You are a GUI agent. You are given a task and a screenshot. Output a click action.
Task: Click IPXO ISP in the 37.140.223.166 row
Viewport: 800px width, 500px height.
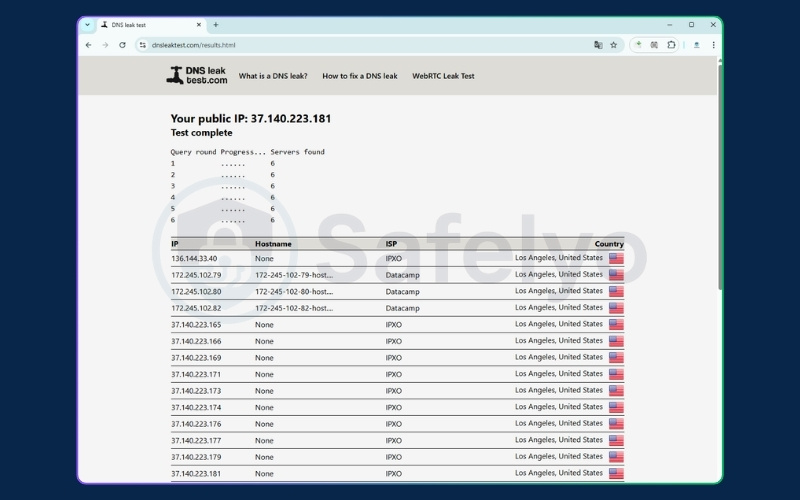click(x=394, y=341)
